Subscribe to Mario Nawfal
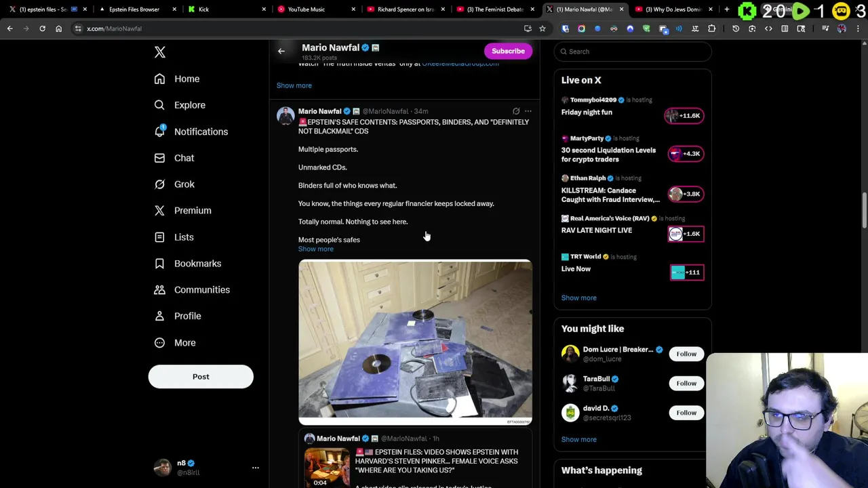 click(508, 51)
